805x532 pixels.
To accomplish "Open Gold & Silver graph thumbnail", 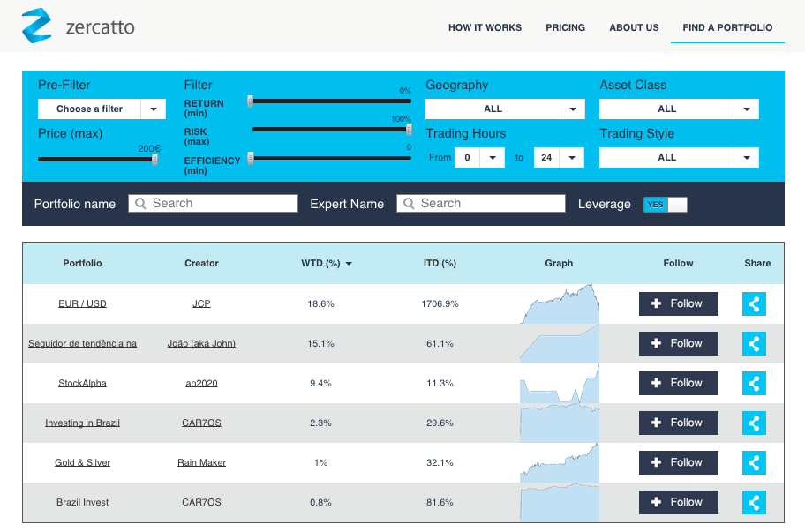I will tap(560, 462).
